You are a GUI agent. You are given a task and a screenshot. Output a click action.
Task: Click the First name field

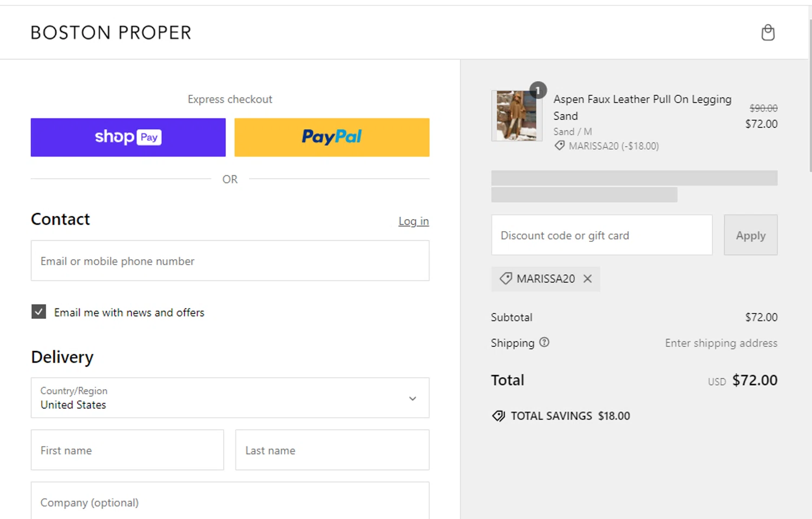coord(127,450)
